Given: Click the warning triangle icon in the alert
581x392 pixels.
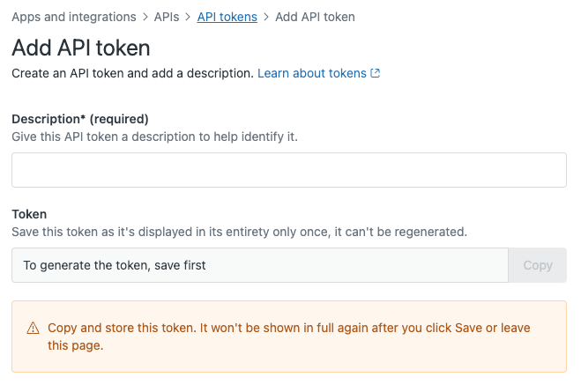Looking at the screenshot, I should pyautogui.click(x=33, y=328).
